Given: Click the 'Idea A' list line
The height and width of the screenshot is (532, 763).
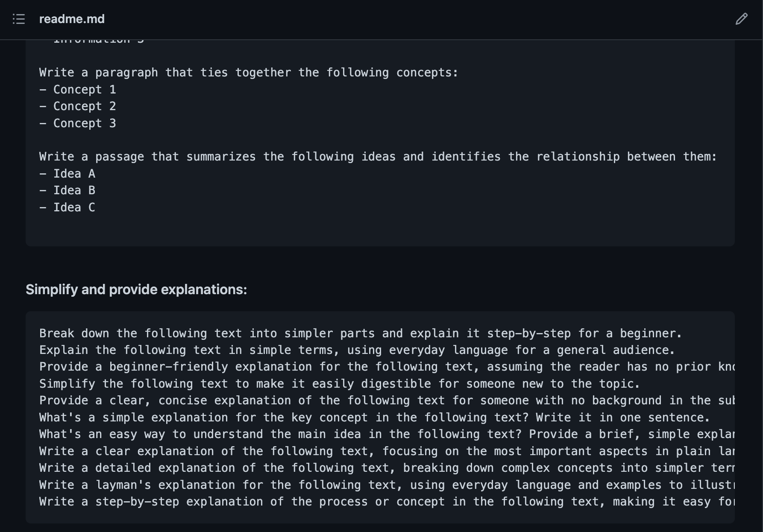Looking at the screenshot, I should pos(67,174).
